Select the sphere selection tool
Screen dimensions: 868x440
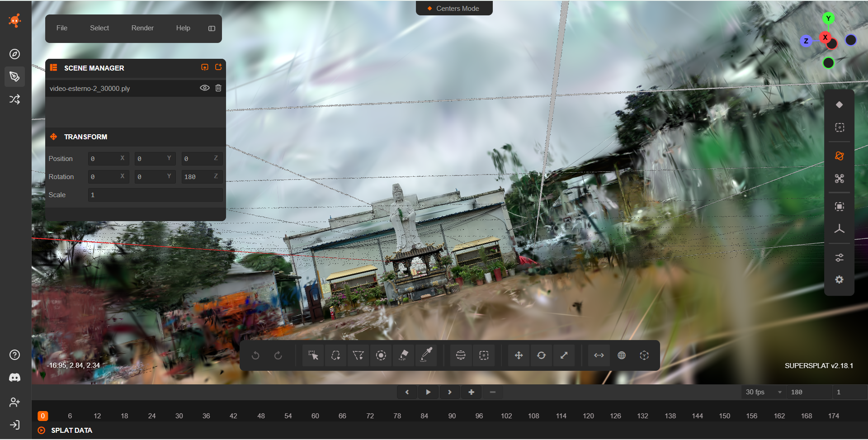point(461,355)
